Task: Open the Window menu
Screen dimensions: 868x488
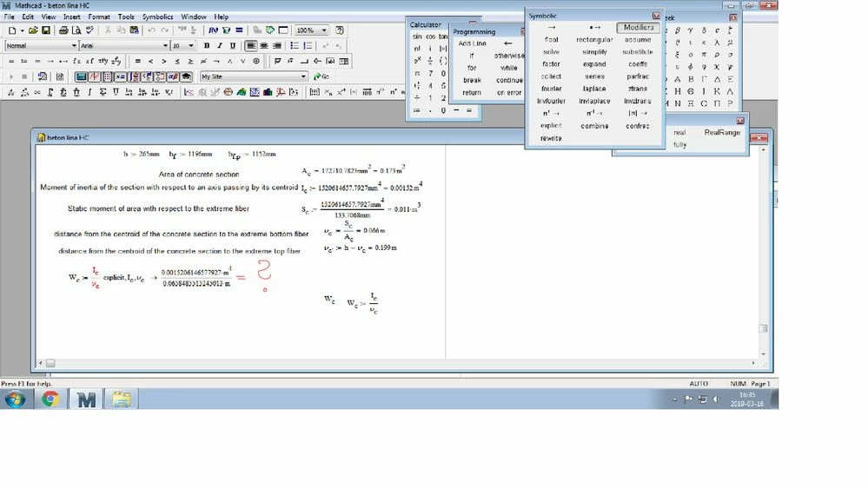Action: point(194,16)
